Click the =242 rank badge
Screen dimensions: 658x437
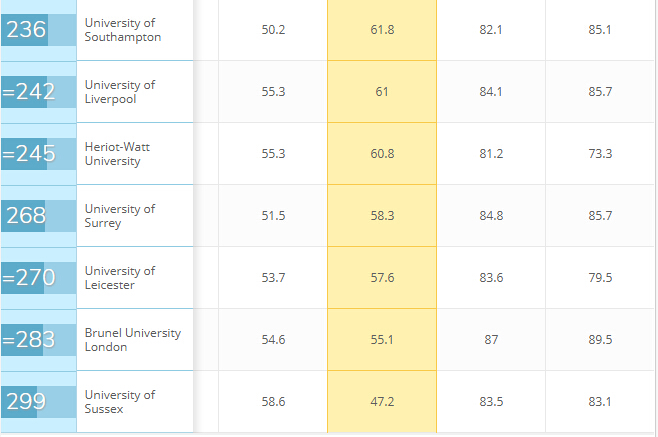coord(28,92)
